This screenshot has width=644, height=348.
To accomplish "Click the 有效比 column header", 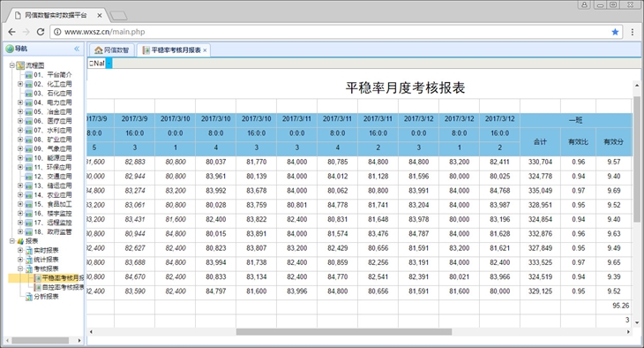I will (578, 141).
